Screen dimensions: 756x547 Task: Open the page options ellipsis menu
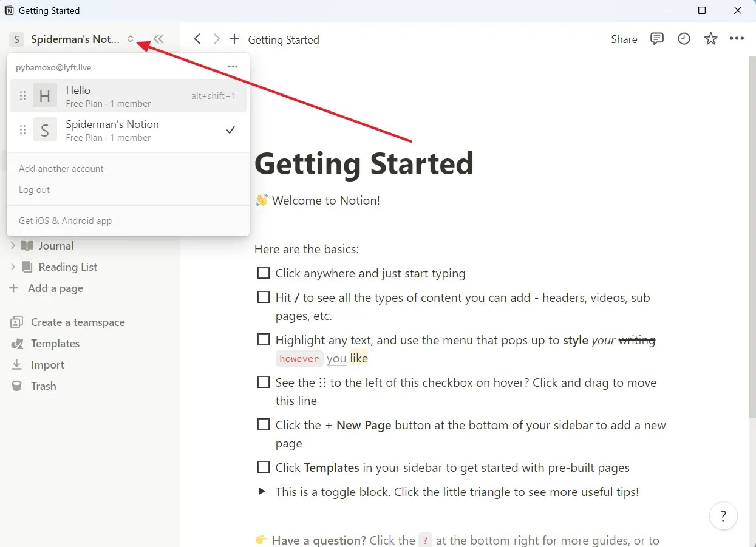737,38
